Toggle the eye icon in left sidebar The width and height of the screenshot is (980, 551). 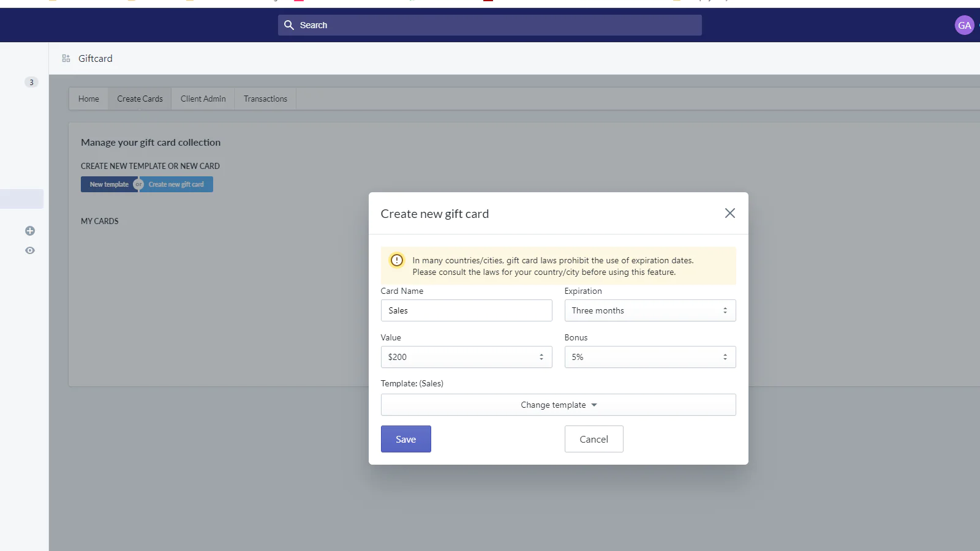coord(30,250)
